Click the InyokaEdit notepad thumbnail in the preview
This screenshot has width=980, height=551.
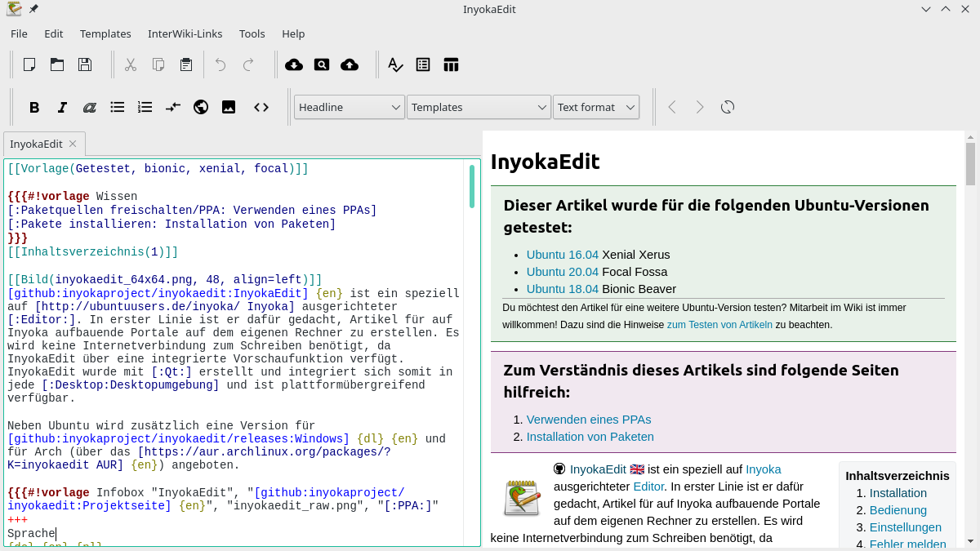tap(522, 498)
